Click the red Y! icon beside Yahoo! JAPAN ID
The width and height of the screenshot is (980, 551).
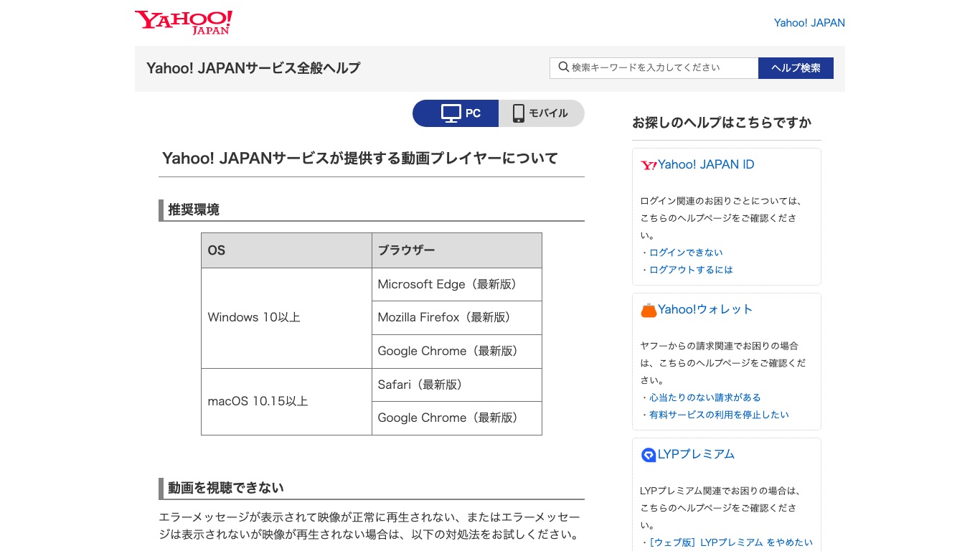pos(649,165)
